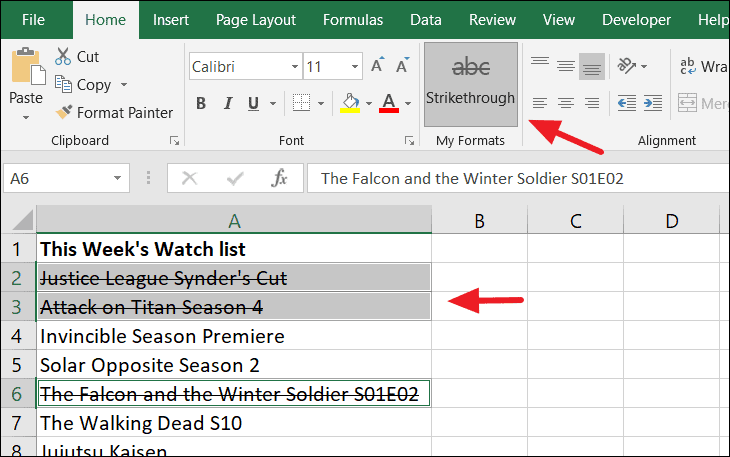This screenshot has height=457, width=730.
Task: Select row 4 header
Action: coord(17,336)
